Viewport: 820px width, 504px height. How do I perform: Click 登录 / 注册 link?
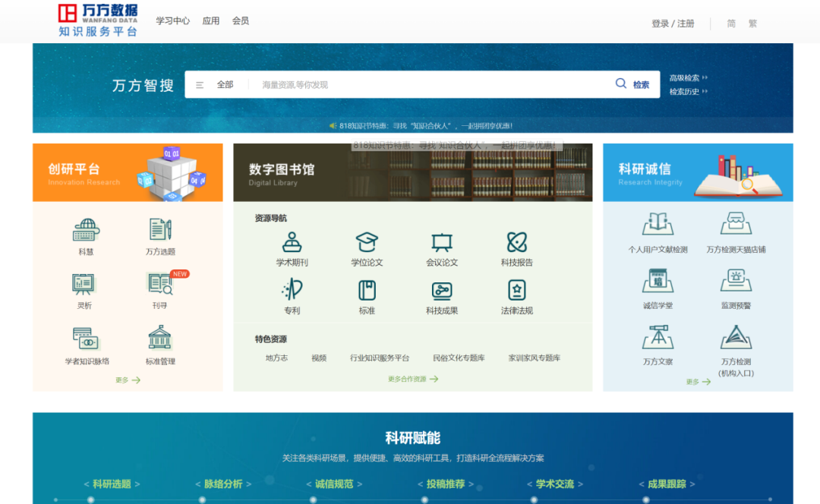[x=673, y=24]
